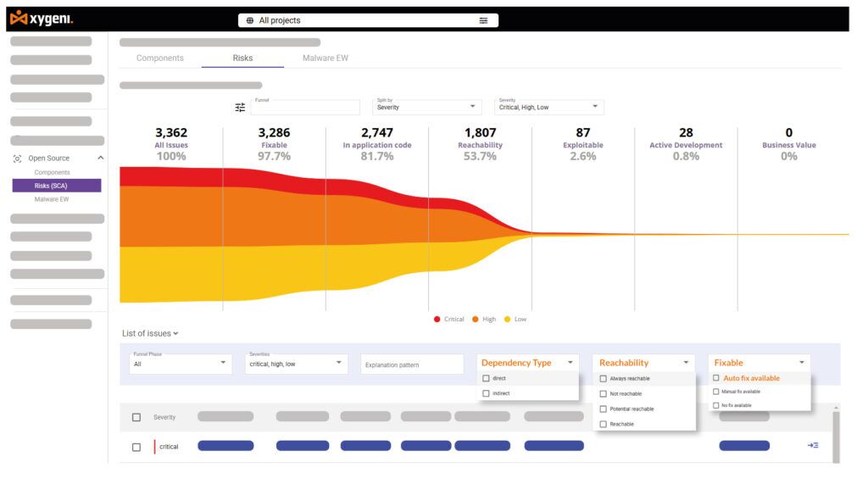Select the critical row checkbox
Viewport: 868px width, 484px height.
point(136,447)
